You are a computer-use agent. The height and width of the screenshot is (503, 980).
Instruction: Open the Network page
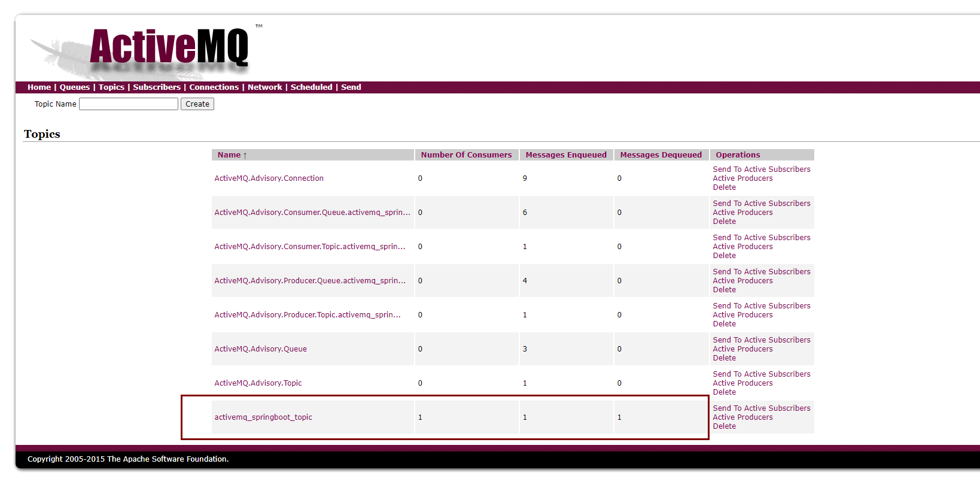265,87
